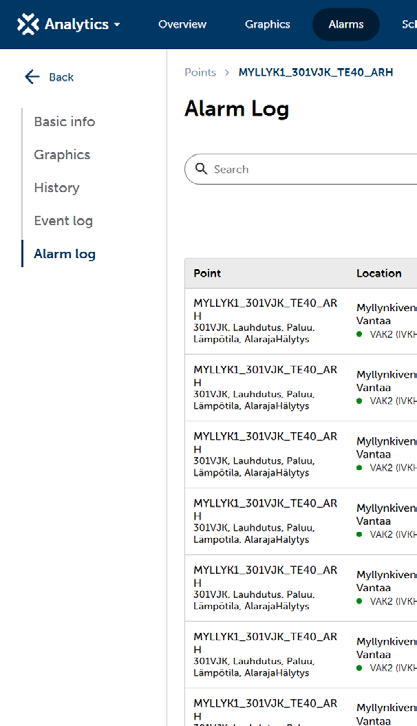417x726 pixels.
Task: Select Alarm log in the sidebar
Action: pyautogui.click(x=65, y=254)
